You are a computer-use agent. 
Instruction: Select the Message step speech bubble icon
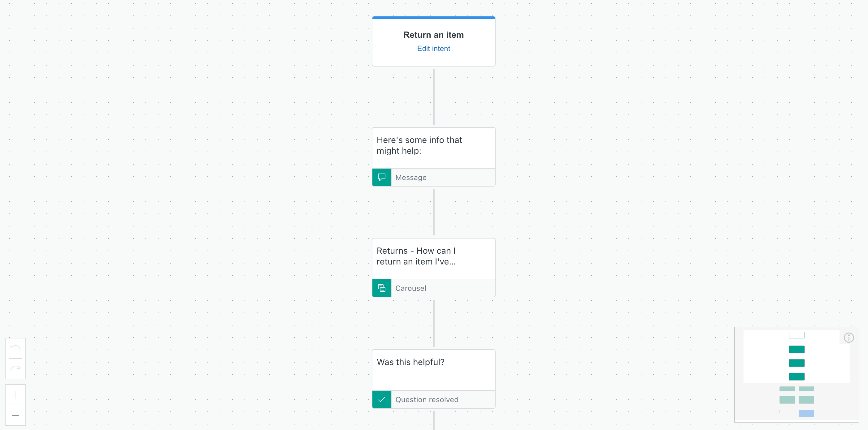pos(381,177)
